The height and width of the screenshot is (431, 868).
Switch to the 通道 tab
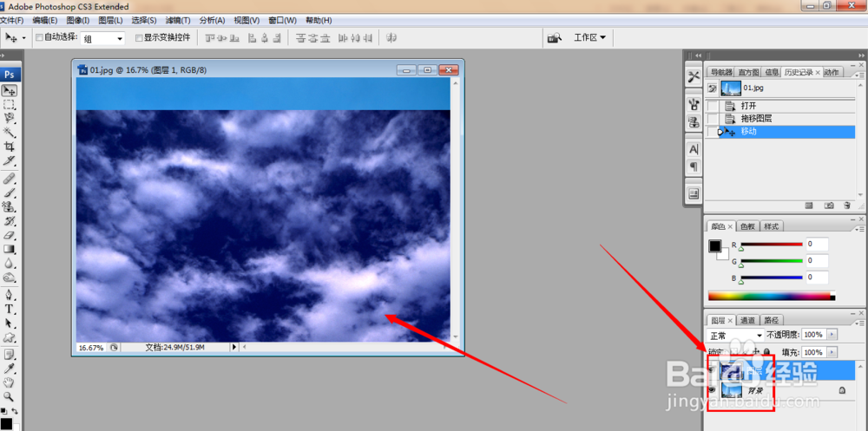748,320
